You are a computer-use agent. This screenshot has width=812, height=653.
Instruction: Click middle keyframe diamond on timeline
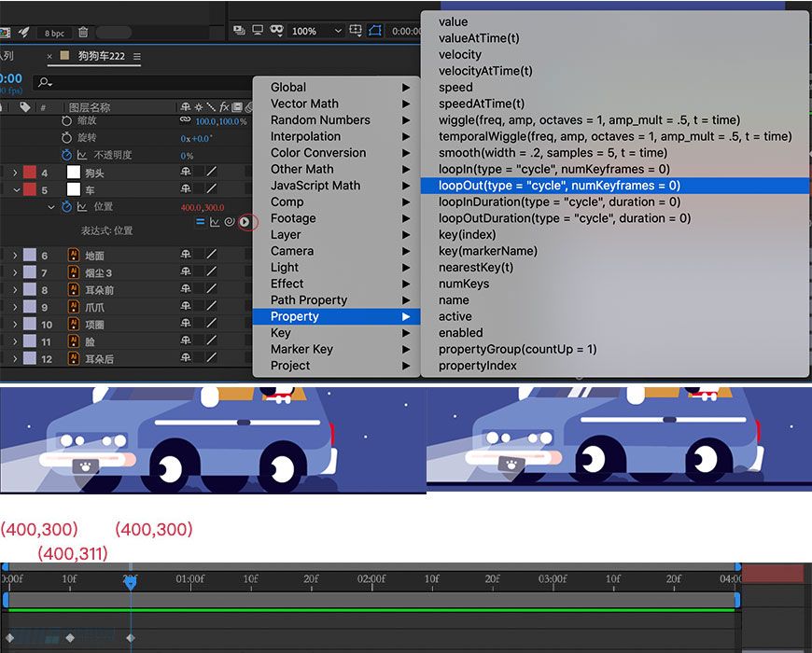[70, 638]
